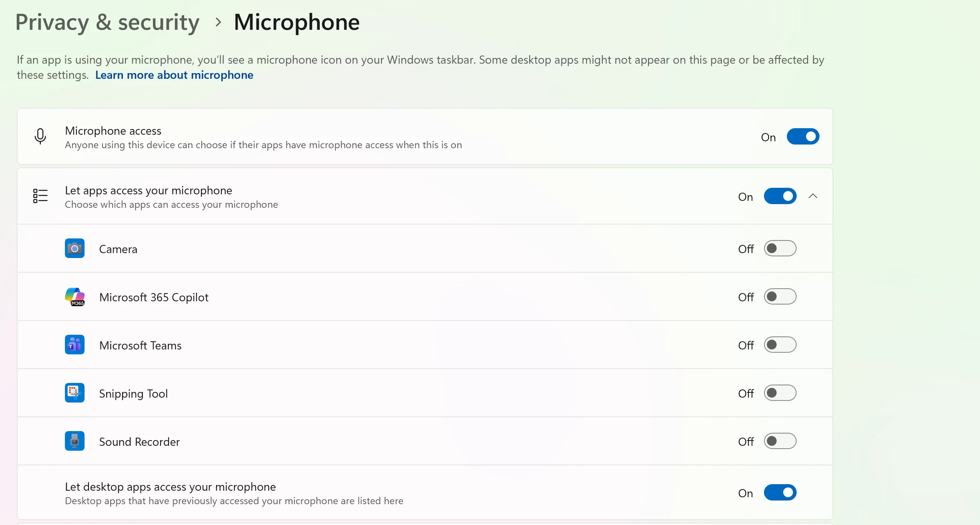This screenshot has width=980, height=525.
Task: Click the Snipping Tool app icon
Action: click(75, 393)
